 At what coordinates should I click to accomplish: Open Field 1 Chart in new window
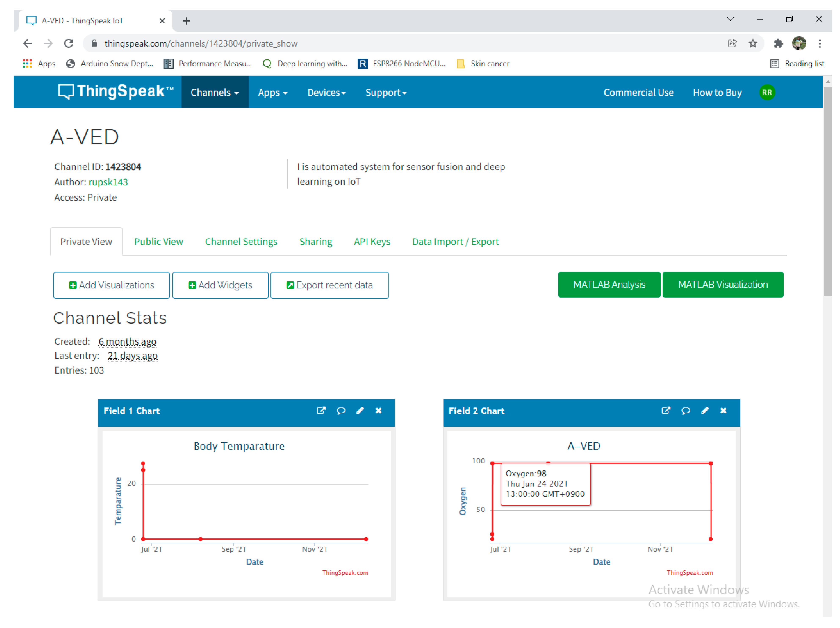coord(321,411)
